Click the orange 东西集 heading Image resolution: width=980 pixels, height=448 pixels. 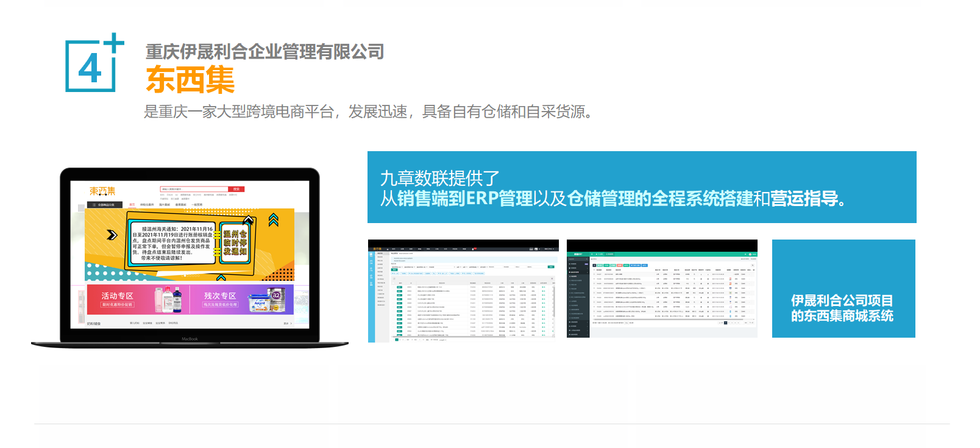click(x=190, y=79)
